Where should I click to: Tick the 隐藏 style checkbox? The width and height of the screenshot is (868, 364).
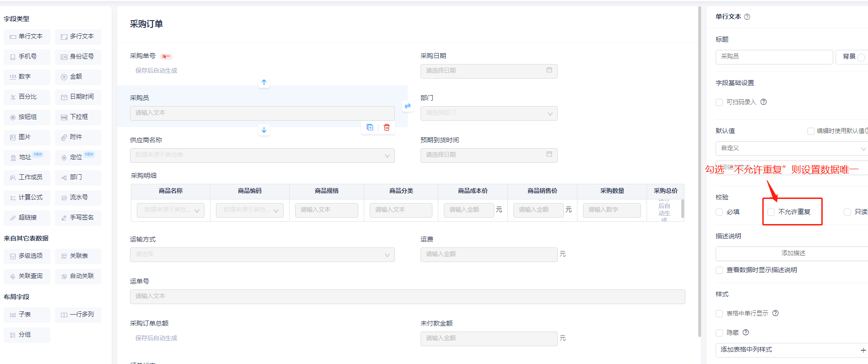coord(719,333)
